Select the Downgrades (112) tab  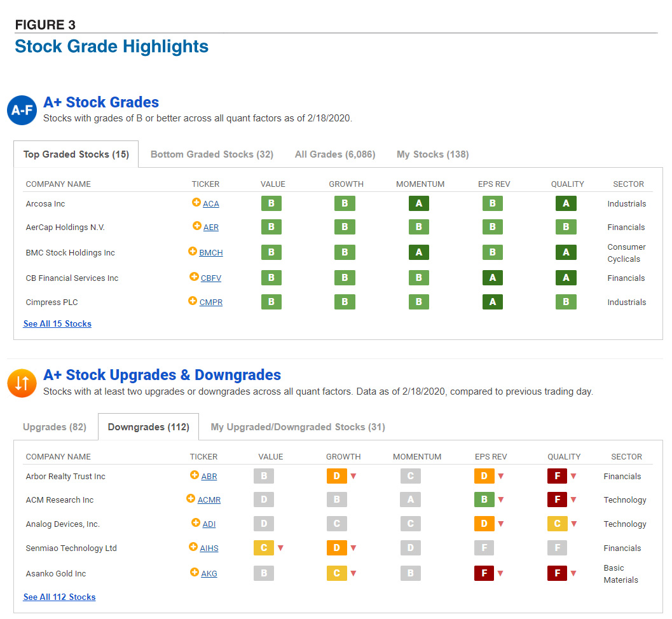pyautogui.click(x=148, y=427)
